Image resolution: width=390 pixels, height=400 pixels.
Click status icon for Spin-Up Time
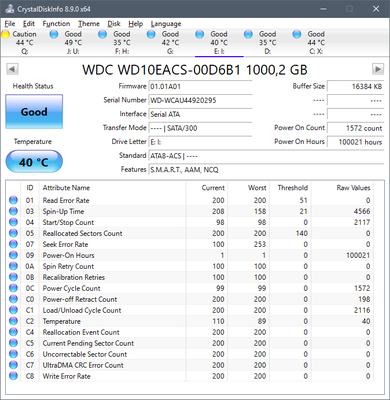[x=13, y=211]
